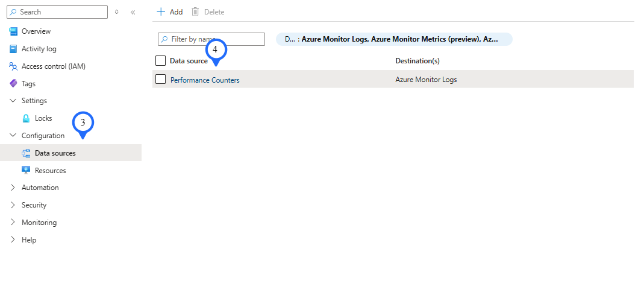The width and height of the screenshot is (644, 301).
Task: Click the Add button
Action: [x=170, y=12]
